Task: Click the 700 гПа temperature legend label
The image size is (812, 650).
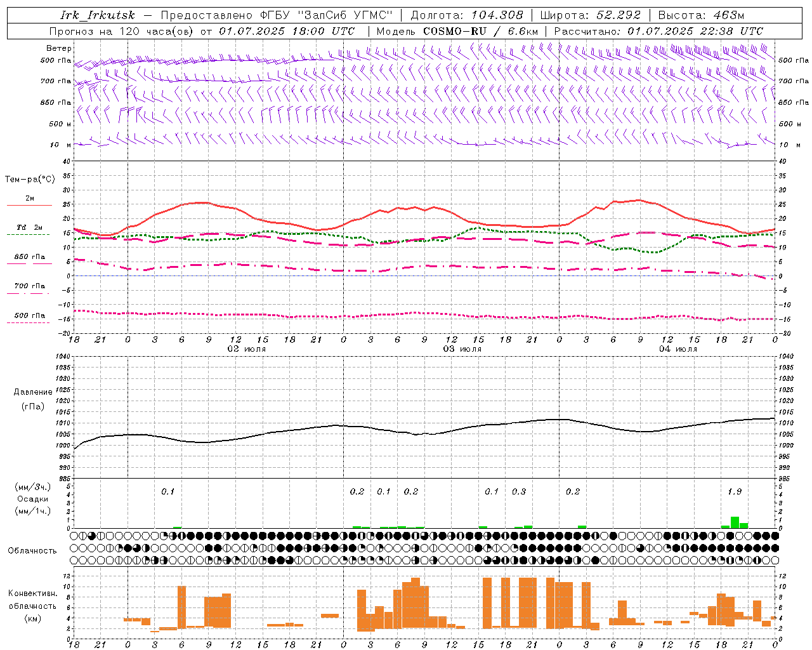Action: [30, 286]
